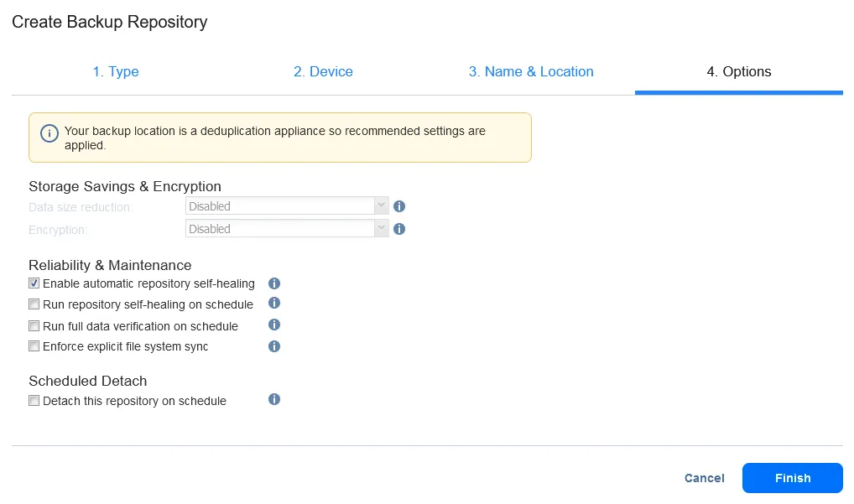The image size is (854, 504).
Task: Uncheck Enable automatic repository self-healing
Action: click(34, 283)
